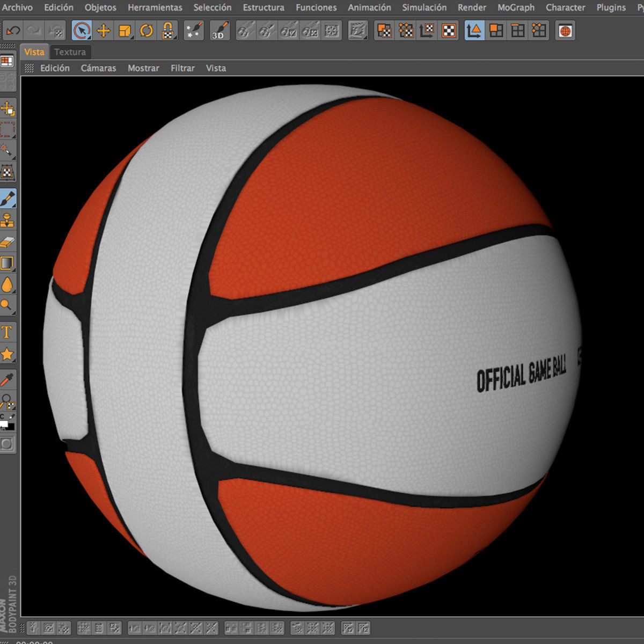Select the Rotate tool
The height and width of the screenshot is (644, 644).
(x=146, y=31)
